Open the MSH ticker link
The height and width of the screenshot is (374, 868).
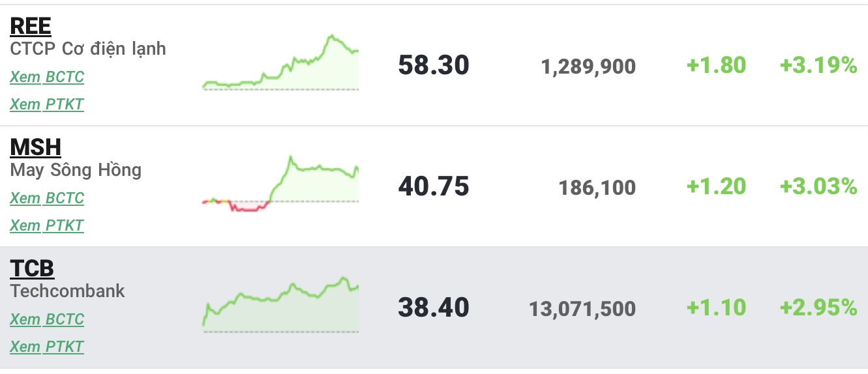click(x=36, y=147)
